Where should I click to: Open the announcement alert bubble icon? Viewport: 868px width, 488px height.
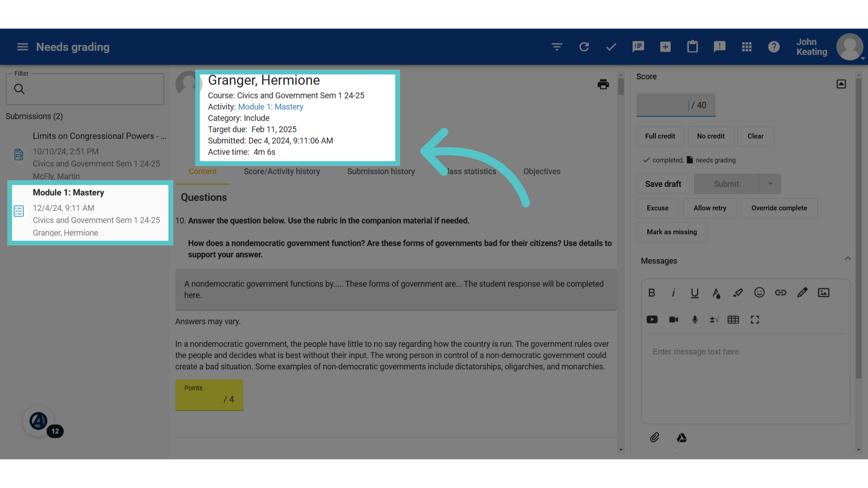[720, 47]
